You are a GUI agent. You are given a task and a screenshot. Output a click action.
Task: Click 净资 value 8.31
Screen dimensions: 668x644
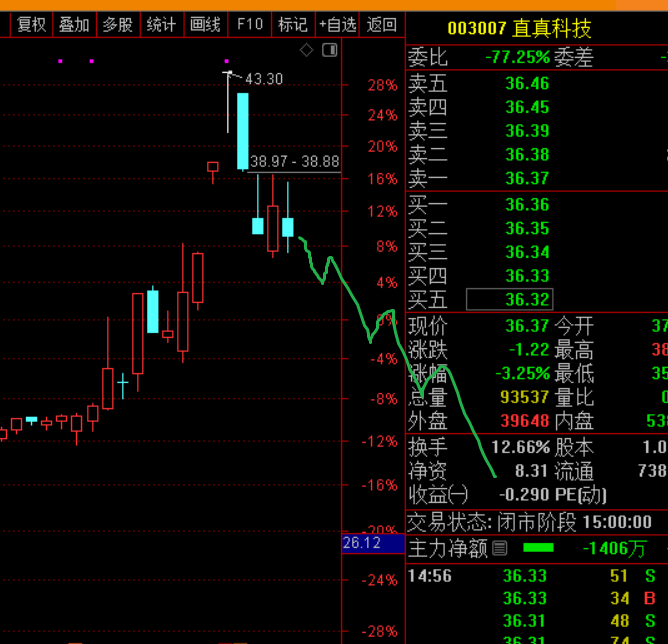[x=531, y=471]
